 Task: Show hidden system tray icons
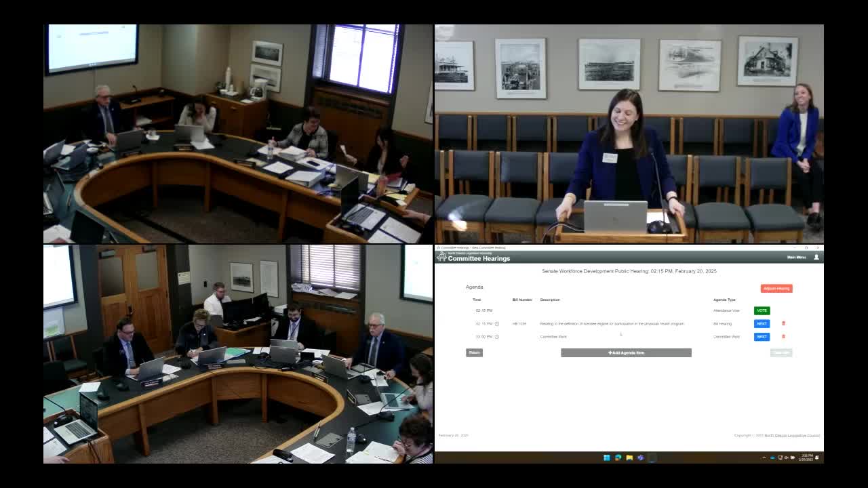764,457
